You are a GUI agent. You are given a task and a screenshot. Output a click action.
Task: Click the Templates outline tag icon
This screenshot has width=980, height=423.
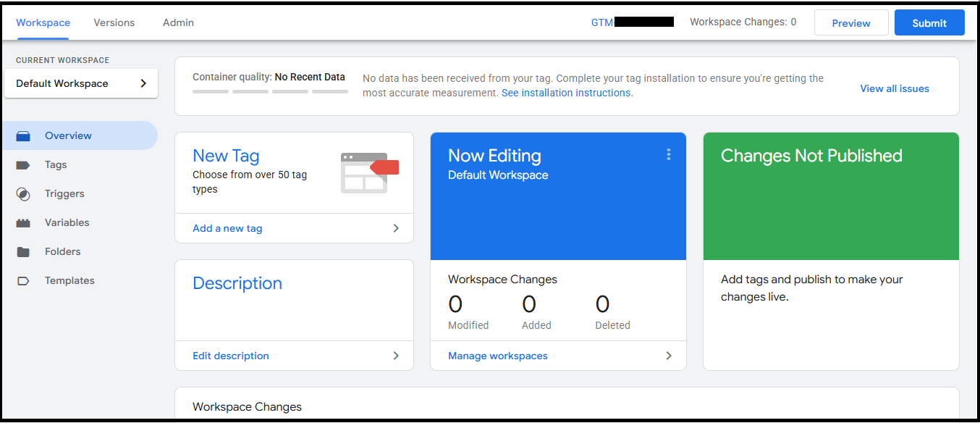[x=23, y=280]
